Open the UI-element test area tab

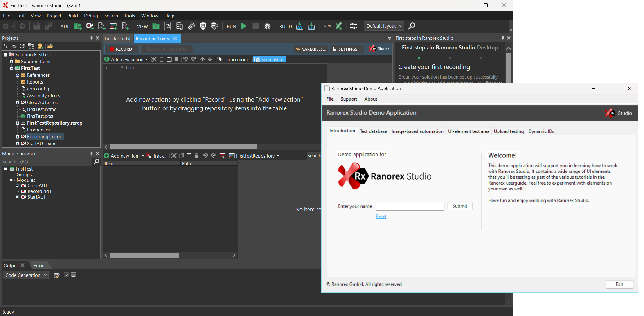469,131
